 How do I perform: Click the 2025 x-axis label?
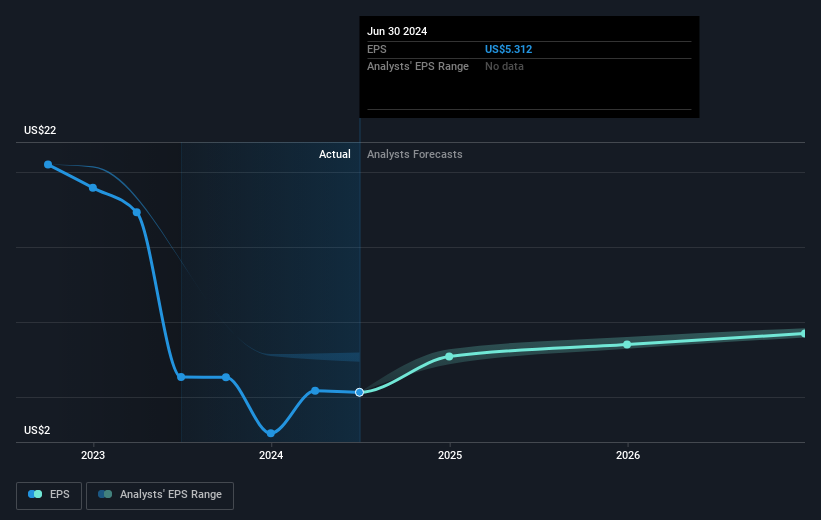click(450, 455)
